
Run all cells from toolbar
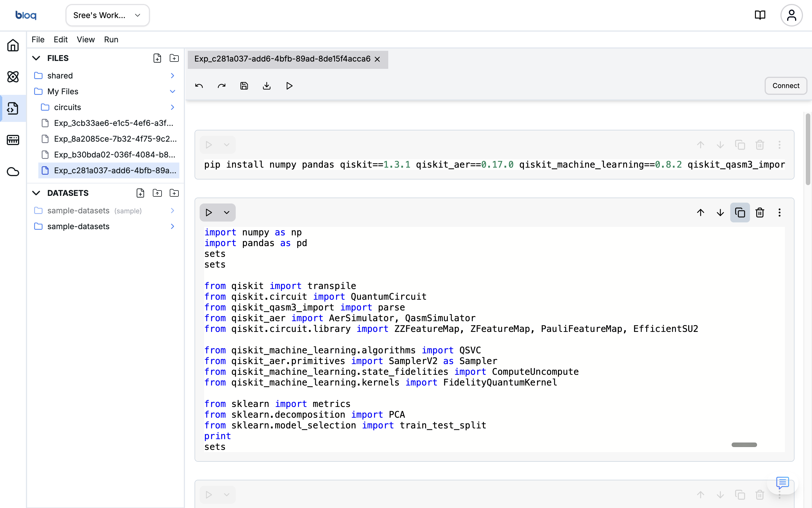pyautogui.click(x=289, y=86)
